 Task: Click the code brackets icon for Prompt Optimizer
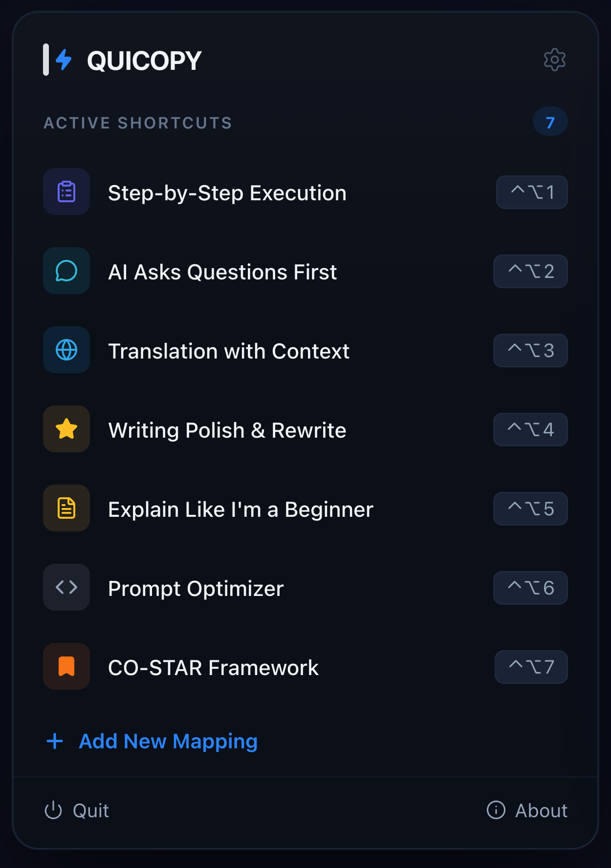(66, 588)
